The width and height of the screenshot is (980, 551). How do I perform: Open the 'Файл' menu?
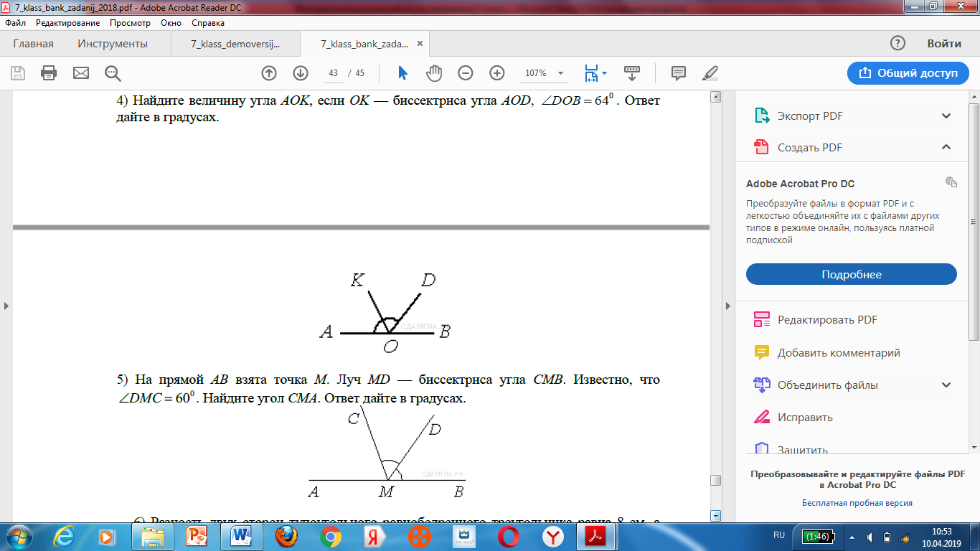click(15, 23)
